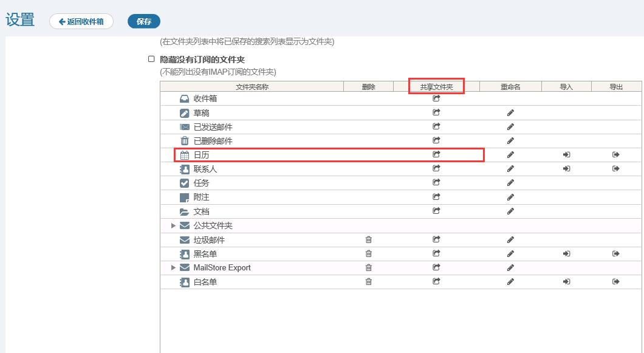Delete the 垃圾邮件 folder via trash icon
Image resolution: width=644 pixels, height=353 pixels.
(x=368, y=240)
